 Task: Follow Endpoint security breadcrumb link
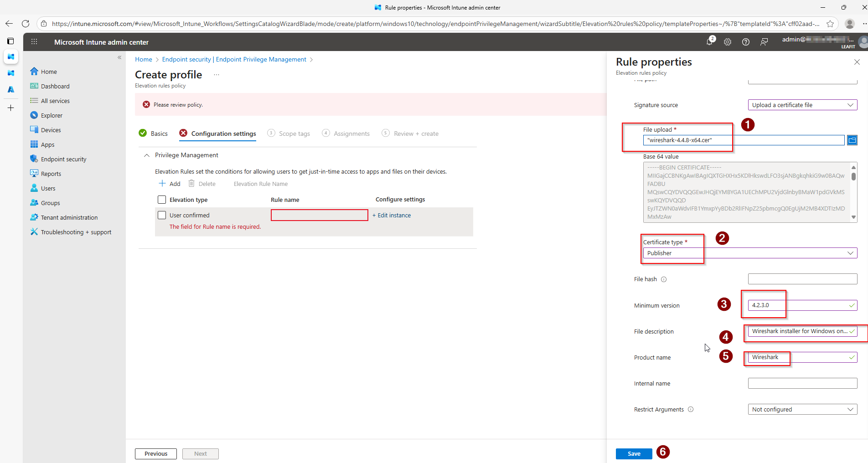pos(234,59)
